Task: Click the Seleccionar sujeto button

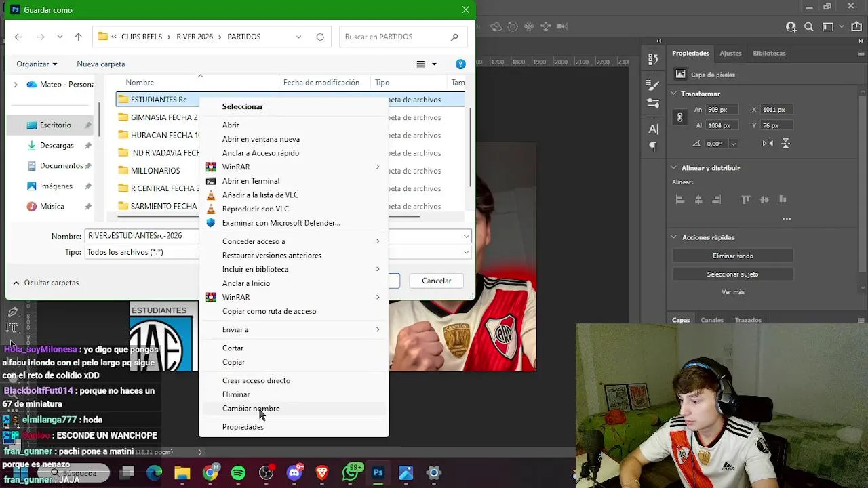Action: 733,274
